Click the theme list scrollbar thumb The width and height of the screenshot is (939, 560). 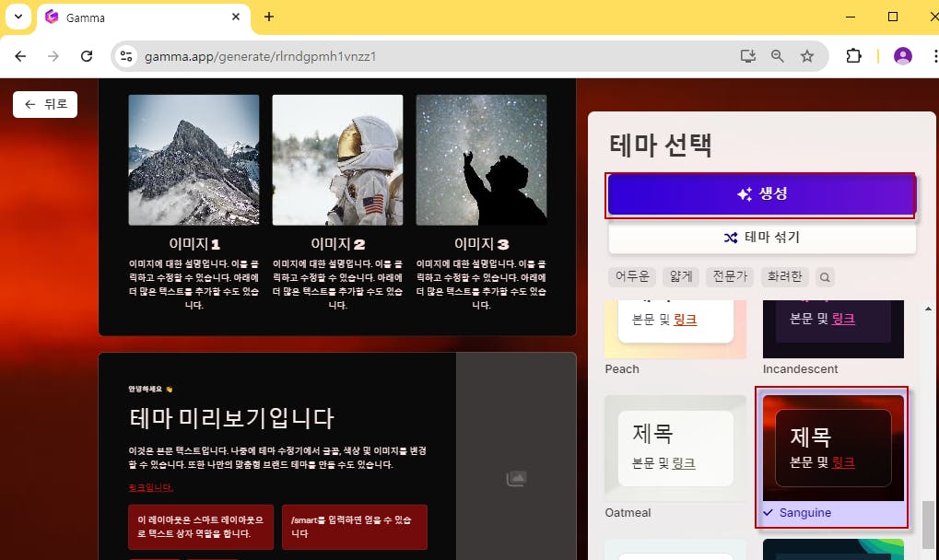click(928, 524)
